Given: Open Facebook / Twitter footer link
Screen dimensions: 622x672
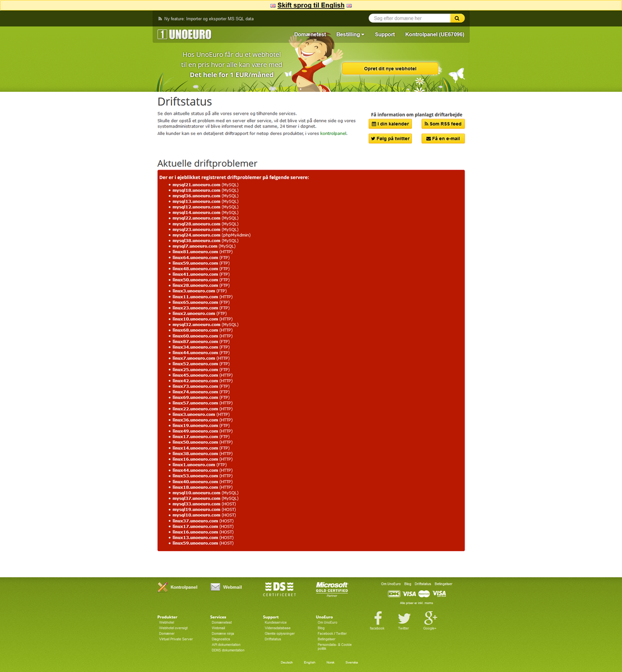Looking at the screenshot, I should pyautogui.click(x=332, y=634).
